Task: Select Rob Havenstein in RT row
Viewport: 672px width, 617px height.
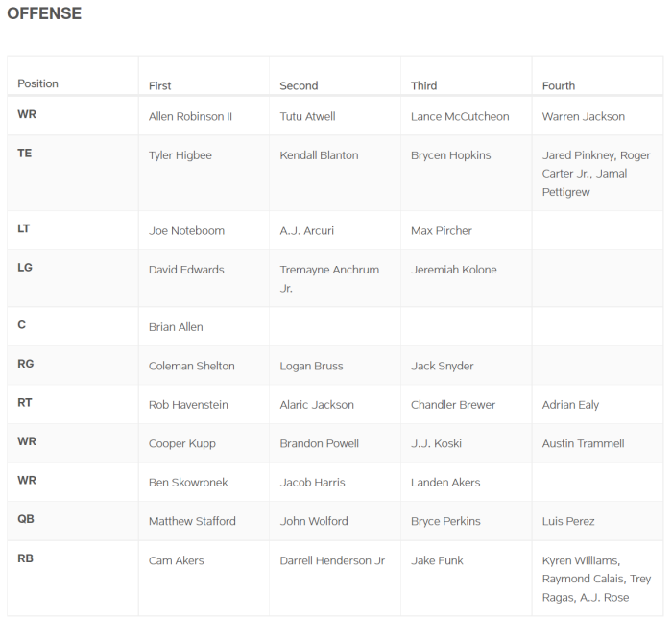Action: click(x=188, y=406)
